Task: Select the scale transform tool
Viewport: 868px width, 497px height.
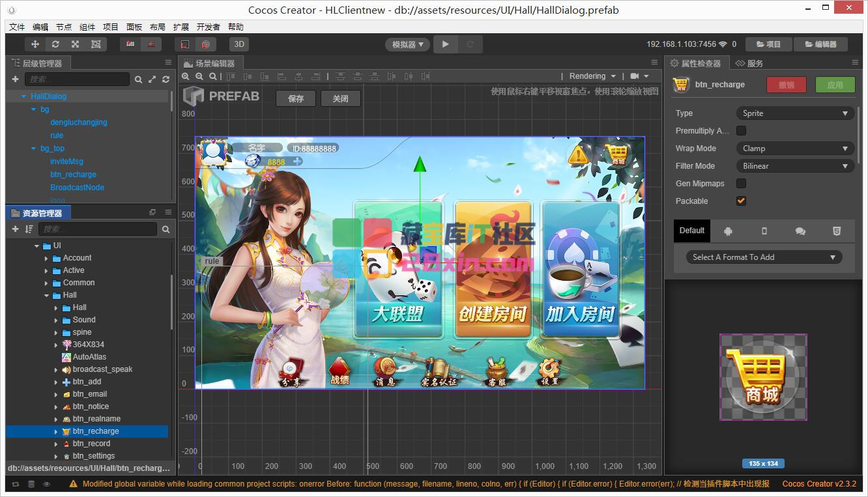Action: pyautogui.click(x=76, y=44)
